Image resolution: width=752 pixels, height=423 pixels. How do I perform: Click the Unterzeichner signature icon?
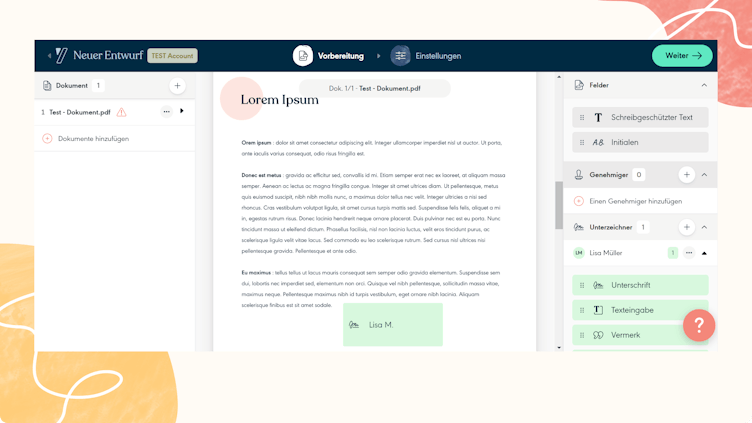(579, 227)
